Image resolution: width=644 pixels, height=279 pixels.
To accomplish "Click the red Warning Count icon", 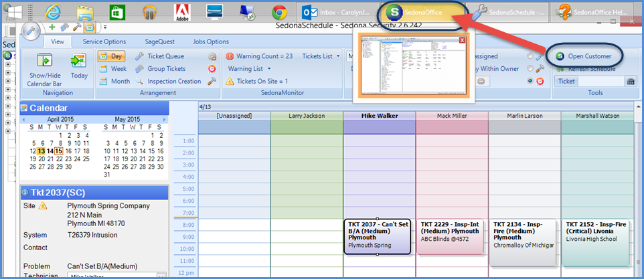I will (x=230, y=56).
